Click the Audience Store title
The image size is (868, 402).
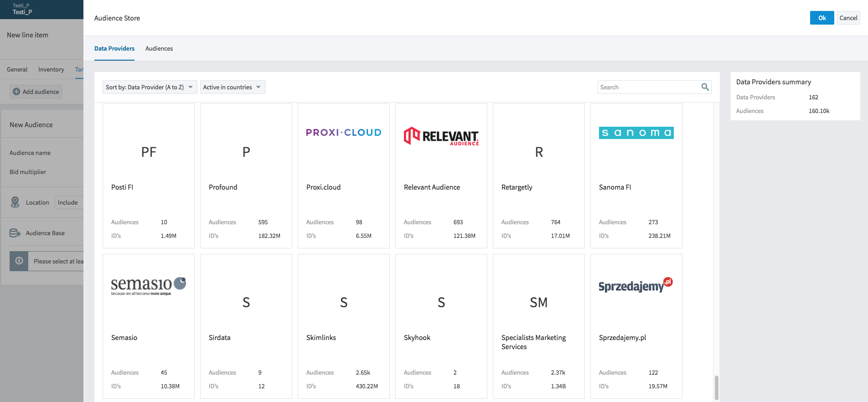[x=117, y=18]
